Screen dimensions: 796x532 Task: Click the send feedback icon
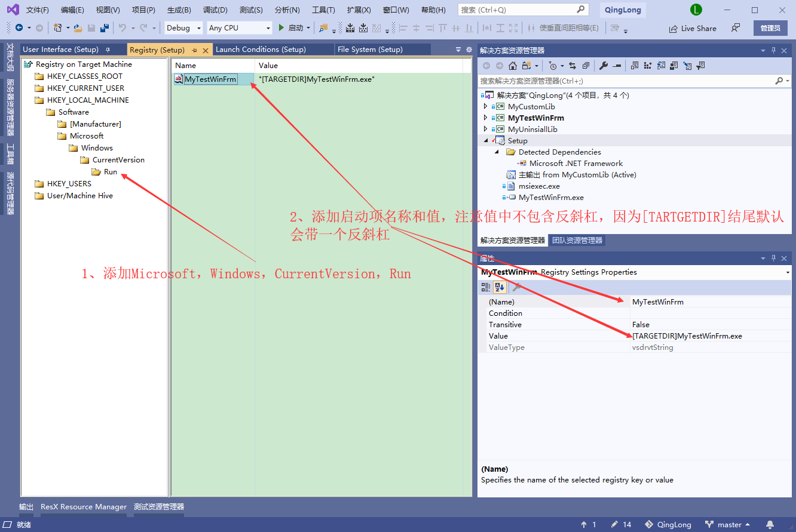[x=736, y=28]
